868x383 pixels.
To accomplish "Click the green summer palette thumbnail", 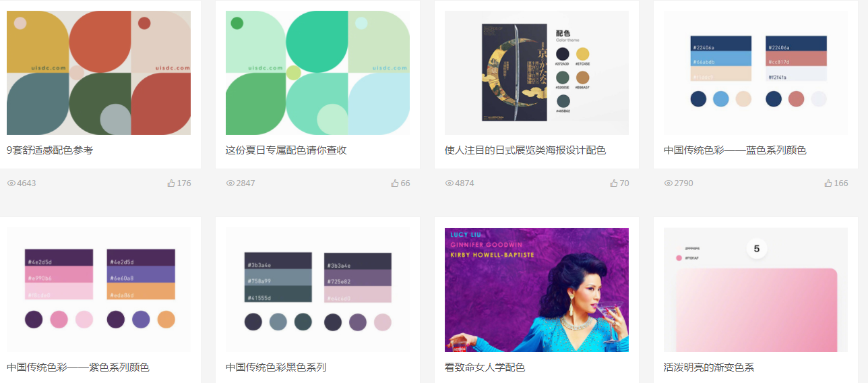I will pos(317,73).
